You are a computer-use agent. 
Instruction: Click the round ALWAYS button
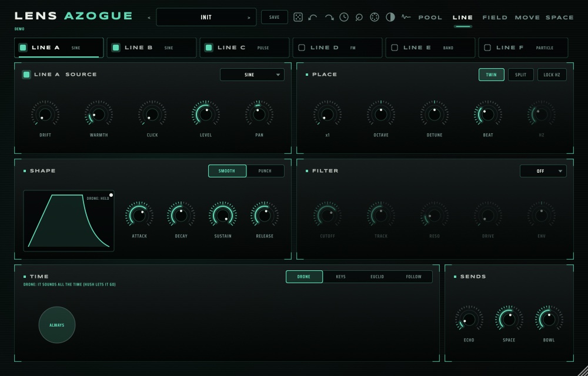[57, 325]
